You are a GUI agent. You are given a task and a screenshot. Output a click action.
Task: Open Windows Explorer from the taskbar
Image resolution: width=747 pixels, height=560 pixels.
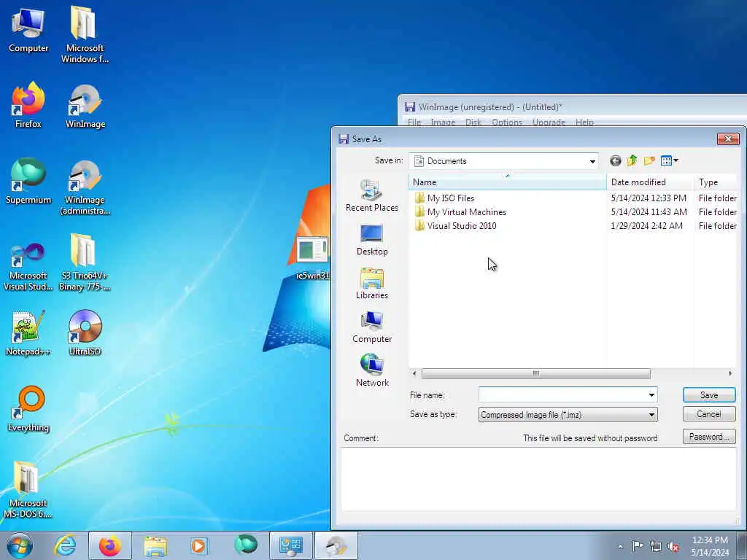[155, 545]
